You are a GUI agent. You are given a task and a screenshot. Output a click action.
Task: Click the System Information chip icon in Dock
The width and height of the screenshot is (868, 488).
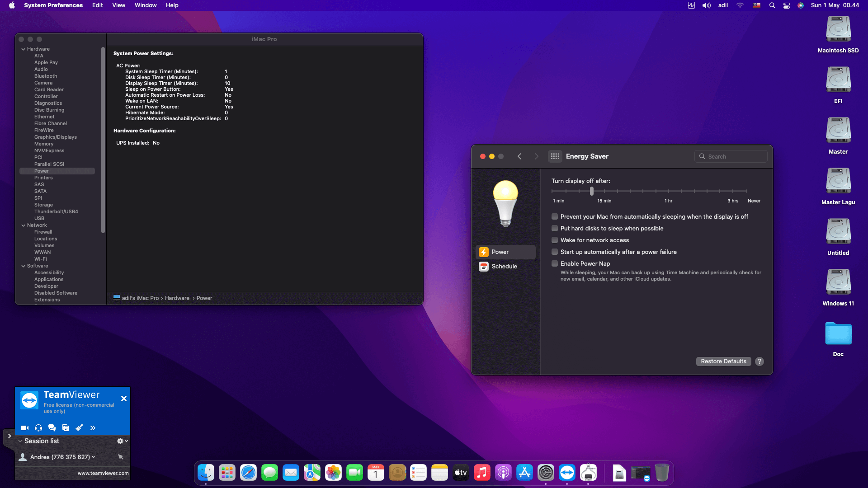pos(588,473)
